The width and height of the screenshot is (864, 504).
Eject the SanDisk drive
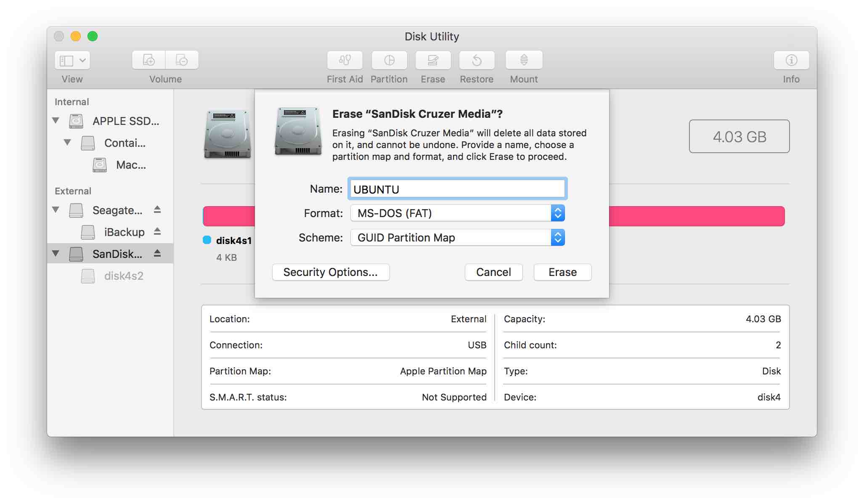click(x=157, y=253)
